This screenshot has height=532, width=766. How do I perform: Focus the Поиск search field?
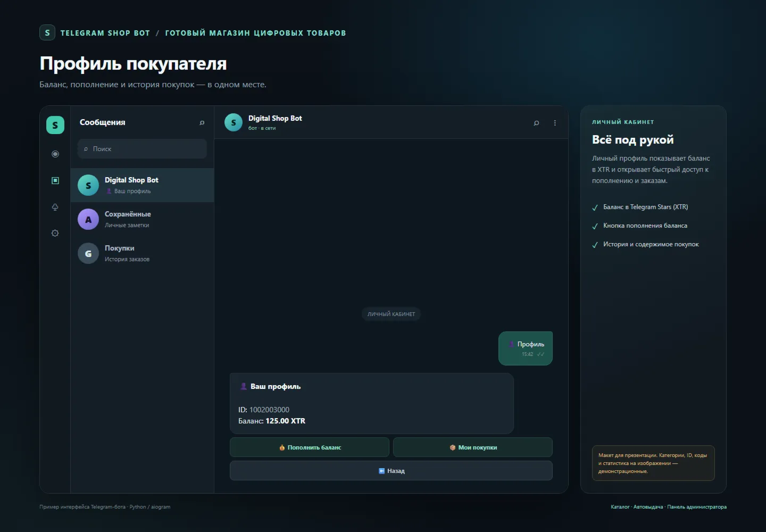coord(142,149)
